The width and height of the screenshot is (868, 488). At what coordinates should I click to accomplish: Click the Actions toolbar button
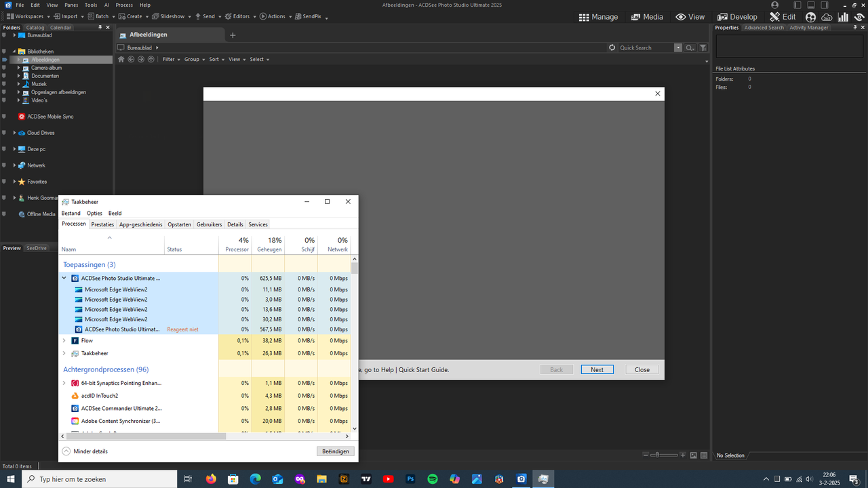point(271,16)
